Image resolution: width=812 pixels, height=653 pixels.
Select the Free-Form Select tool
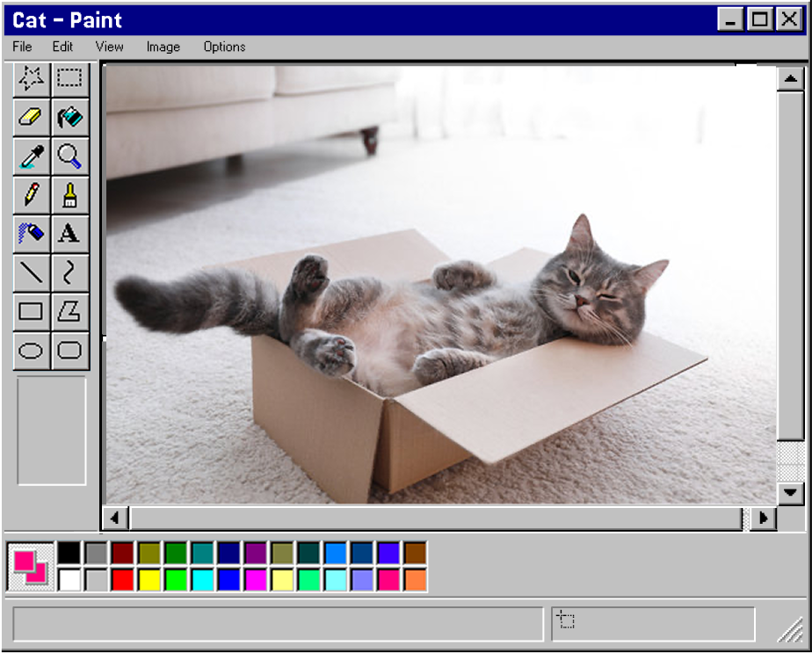[x=32, y=78]
